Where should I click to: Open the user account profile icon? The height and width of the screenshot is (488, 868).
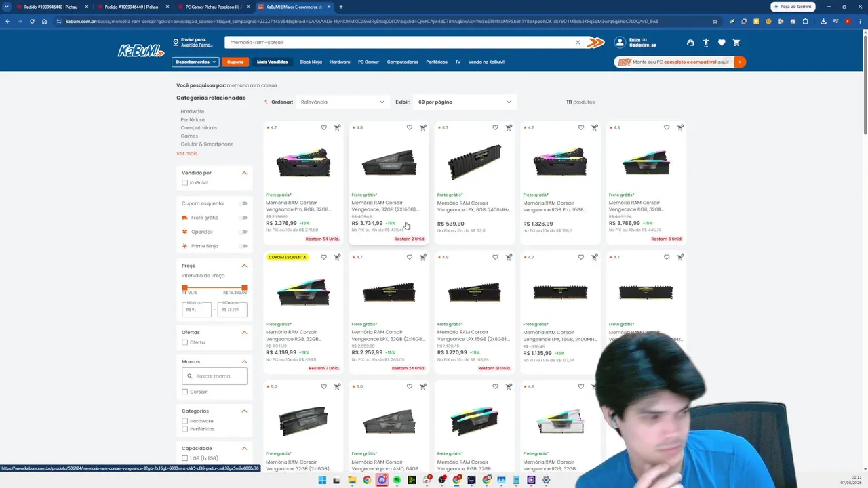620,43
